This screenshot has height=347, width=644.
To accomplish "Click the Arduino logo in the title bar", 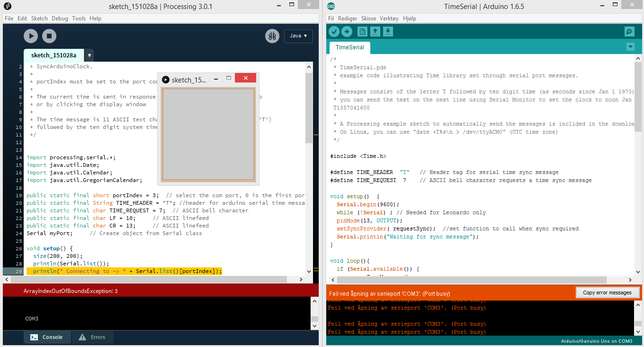I will (x=331, y=6).
